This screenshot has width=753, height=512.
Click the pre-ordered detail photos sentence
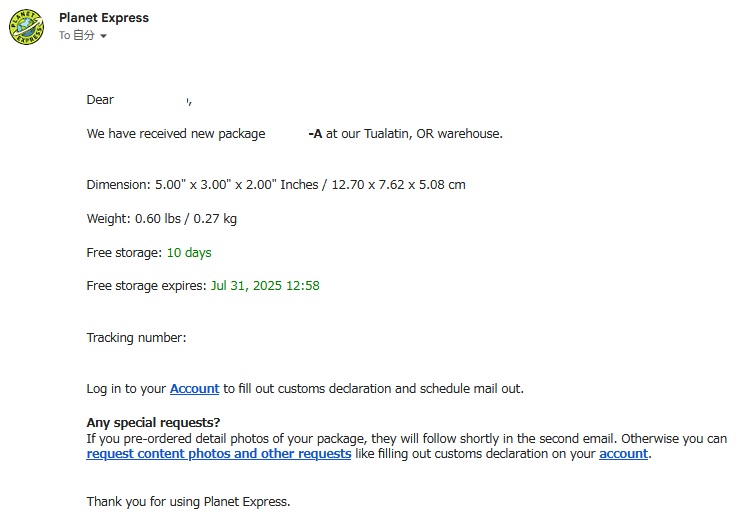coord(400,439)
